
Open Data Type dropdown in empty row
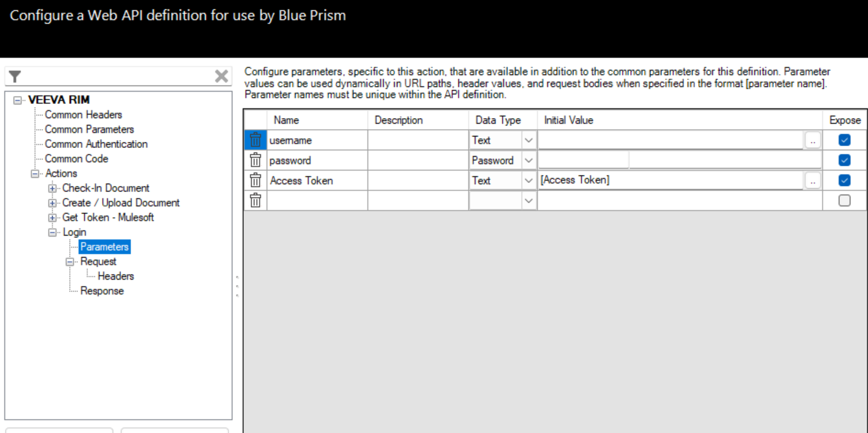coord(528,200)
